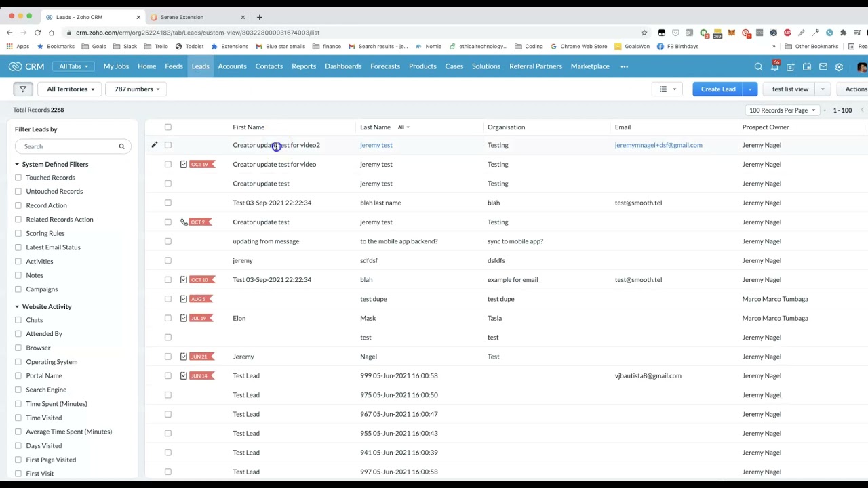Open the MetaMask fox extension
The image size is (868, 488).
click(731, 33)
